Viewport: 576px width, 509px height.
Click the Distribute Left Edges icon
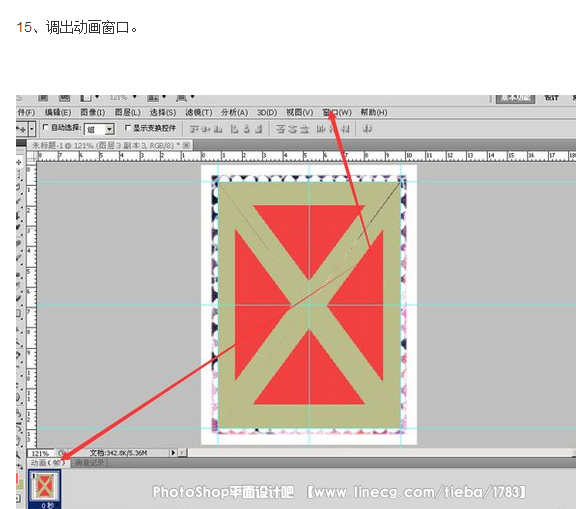click(321, 129)
